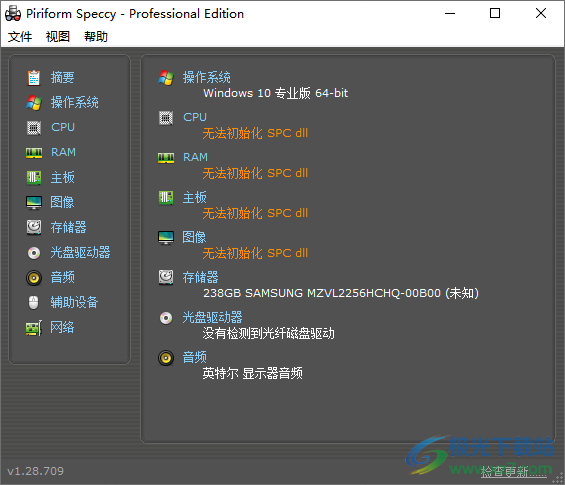Click the error text under RAM heading

[255, 173]
